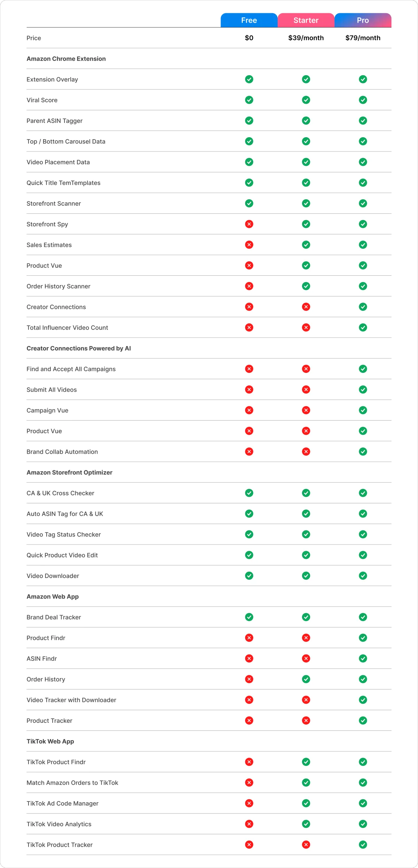Click Pro checkmark for Submit All Videos
This screenshot has width=418, height=868.
(x=363, y=390)
